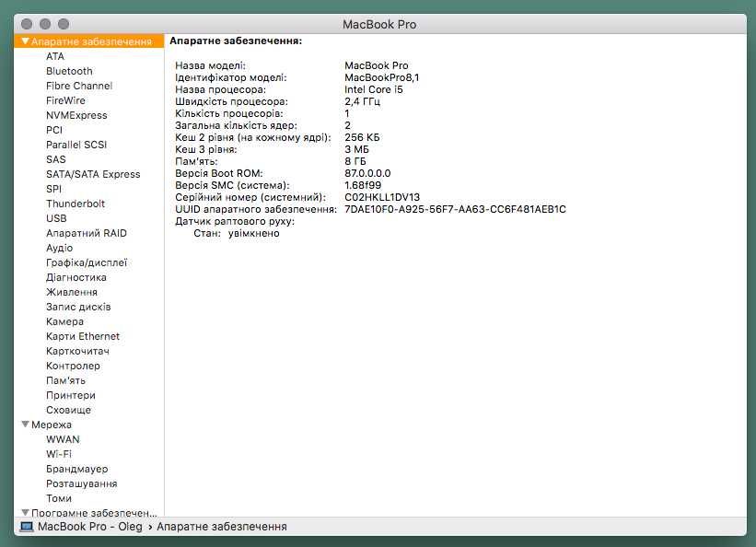Screen dimensions: 756x547
Task: Minimize the MacBook Pro window
Action: click(45, 24)
